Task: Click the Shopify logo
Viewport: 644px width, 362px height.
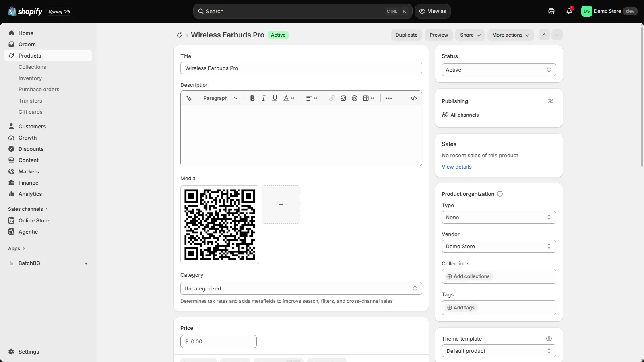Action: click(x=25, y=11)
